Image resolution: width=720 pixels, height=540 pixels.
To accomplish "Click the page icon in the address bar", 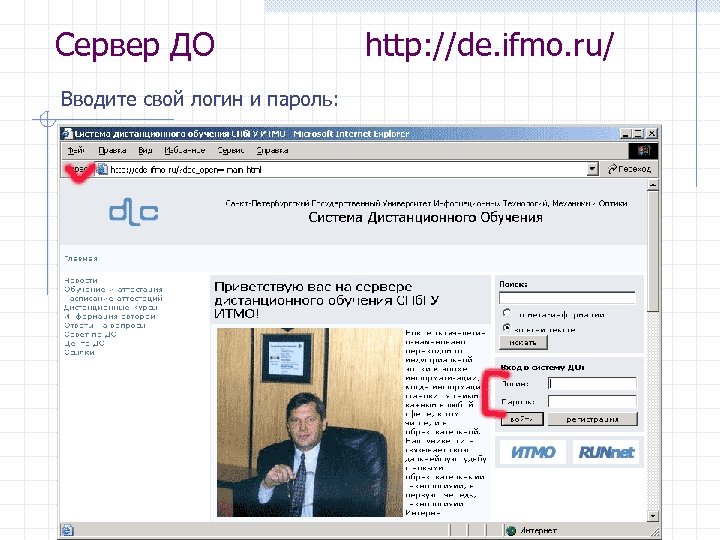I will [102, 169].
